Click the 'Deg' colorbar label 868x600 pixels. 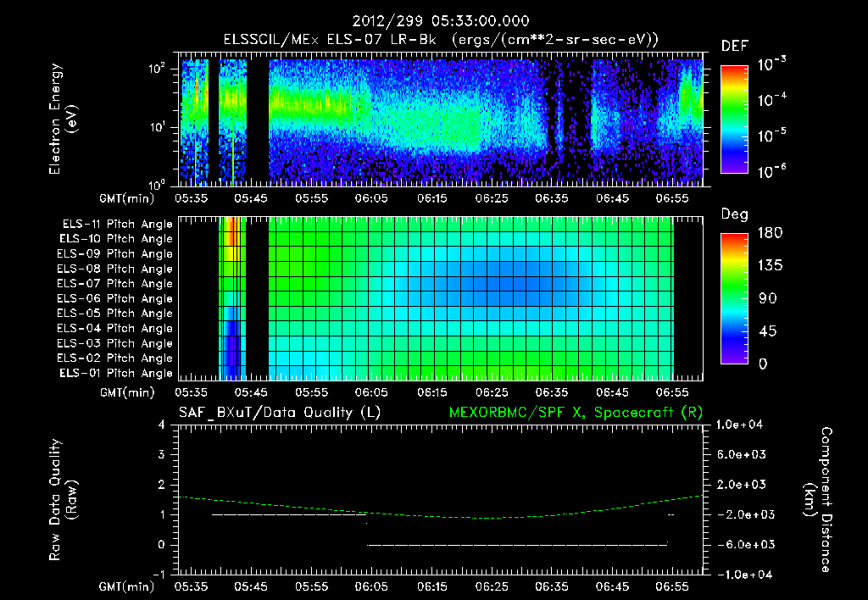pyautogui.click(x=735, y=214)
